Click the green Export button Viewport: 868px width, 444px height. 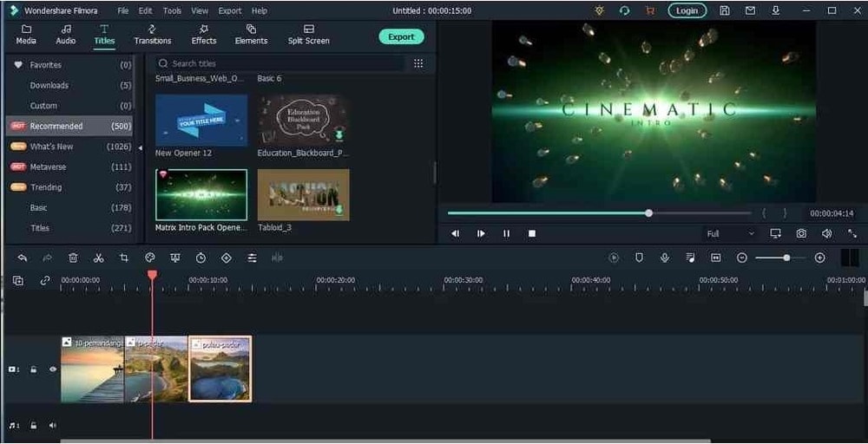click(x=401, y=36)
